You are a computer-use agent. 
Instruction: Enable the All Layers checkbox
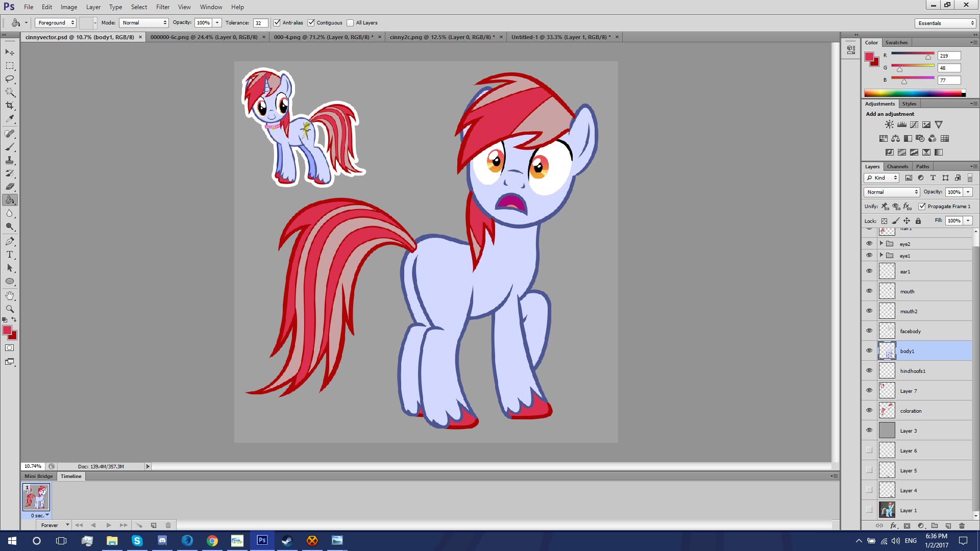click(350, 23)
